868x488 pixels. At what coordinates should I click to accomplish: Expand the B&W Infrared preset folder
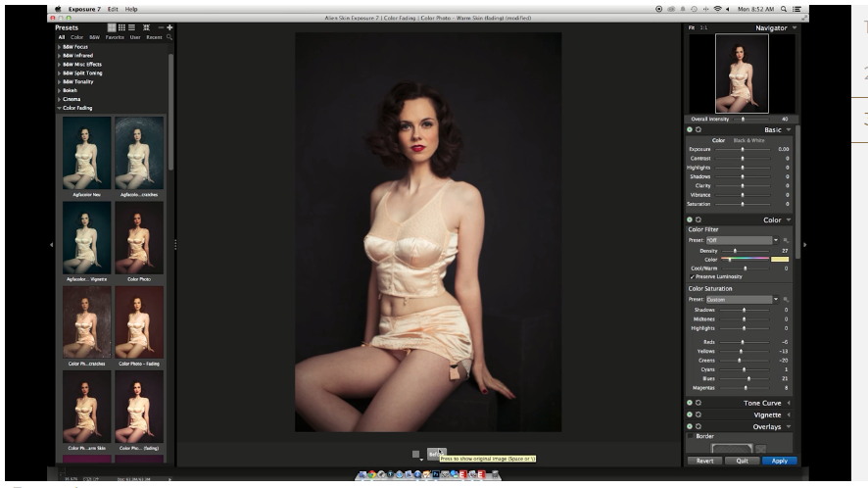[x=59, y=56]
